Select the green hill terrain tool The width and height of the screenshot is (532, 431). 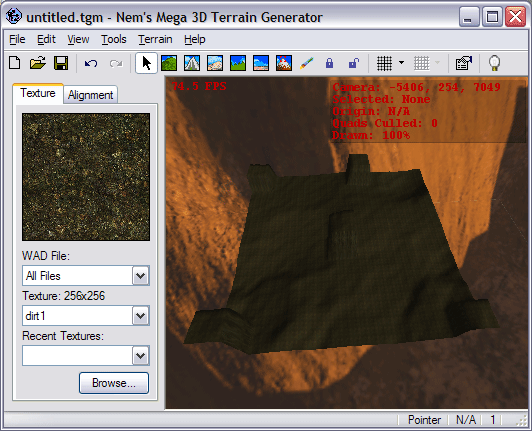pos(169,63)
